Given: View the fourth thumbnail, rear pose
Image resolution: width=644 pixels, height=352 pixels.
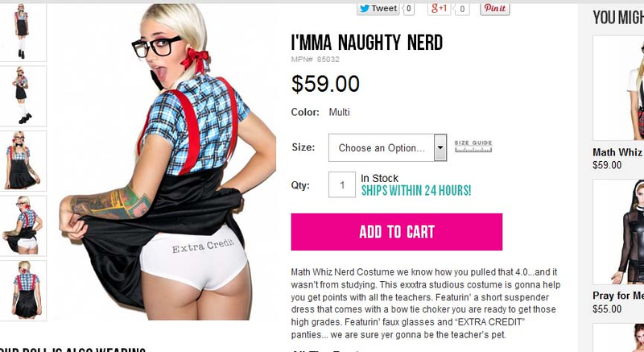Looking at the screenshot, I should [x=23, y=226].
